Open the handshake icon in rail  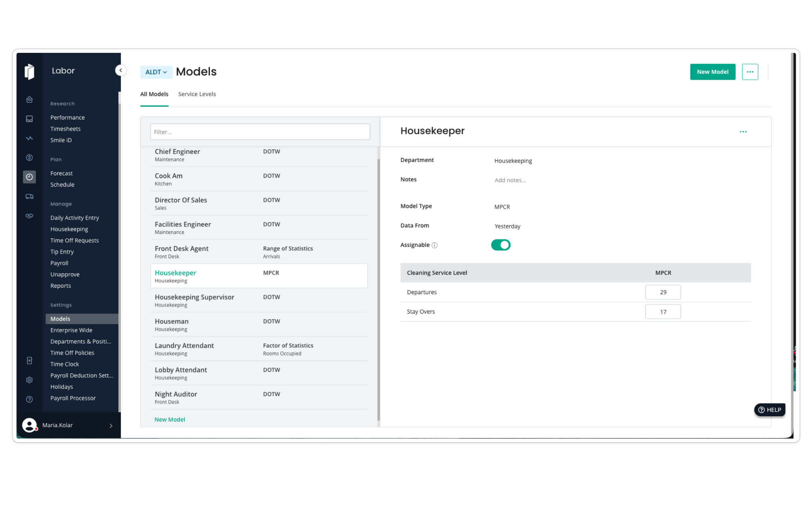(29, 216)
